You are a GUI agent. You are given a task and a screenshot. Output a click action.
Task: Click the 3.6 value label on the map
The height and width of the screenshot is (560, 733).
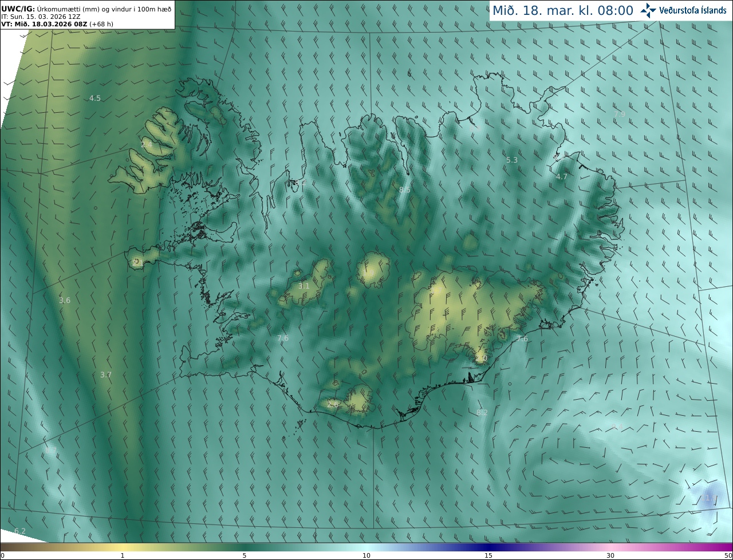tap(65, 300)
